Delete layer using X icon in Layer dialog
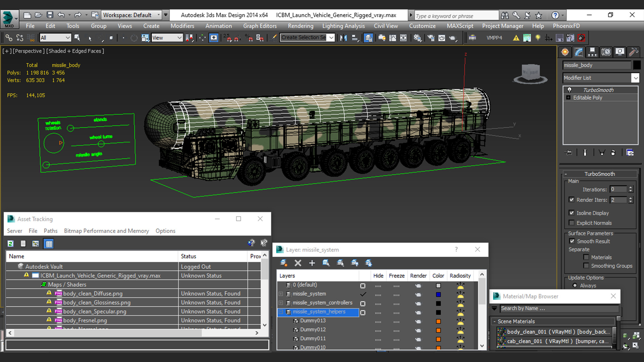The width and height of the screenshot is (644, 362). point(298,263)
